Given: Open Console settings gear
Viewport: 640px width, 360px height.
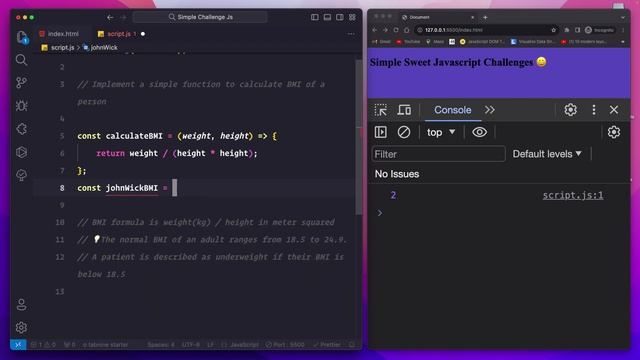Looking at the screenshot, I should click(x=613, y=132).
